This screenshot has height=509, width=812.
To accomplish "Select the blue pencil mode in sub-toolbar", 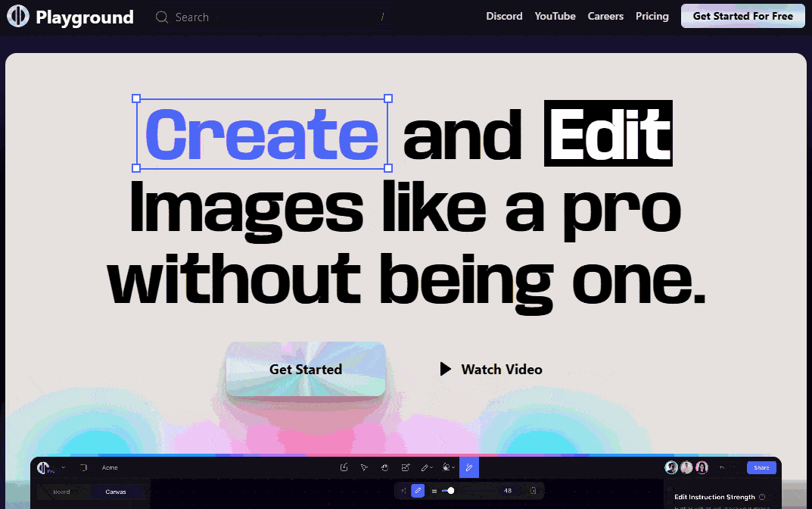I will click(x=418, y=491).
